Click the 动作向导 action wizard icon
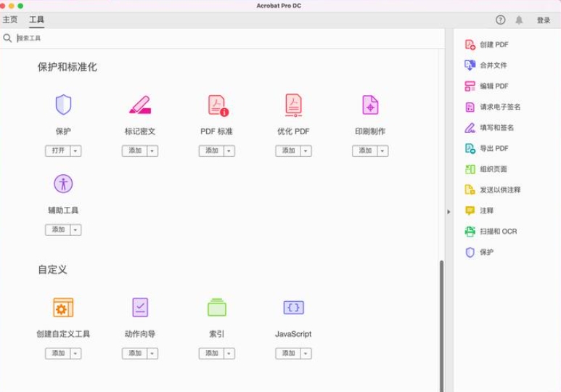This screenshot has width=561, height=392. (140, 308)
